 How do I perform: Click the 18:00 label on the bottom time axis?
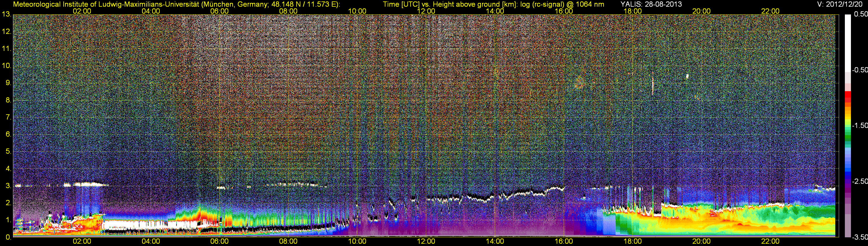632,241
